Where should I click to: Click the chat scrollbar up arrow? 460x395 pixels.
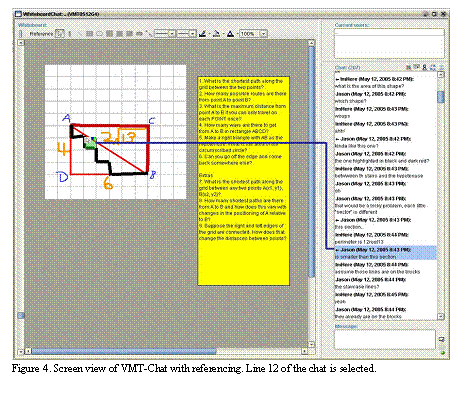click(x=441, y=75)
